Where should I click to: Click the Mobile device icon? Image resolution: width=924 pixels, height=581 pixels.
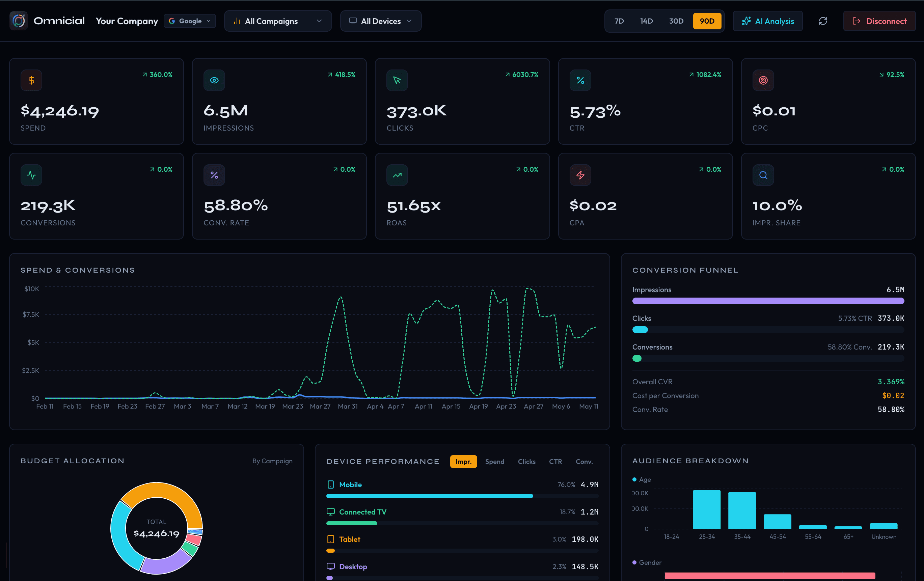click(x=330, y=485)
